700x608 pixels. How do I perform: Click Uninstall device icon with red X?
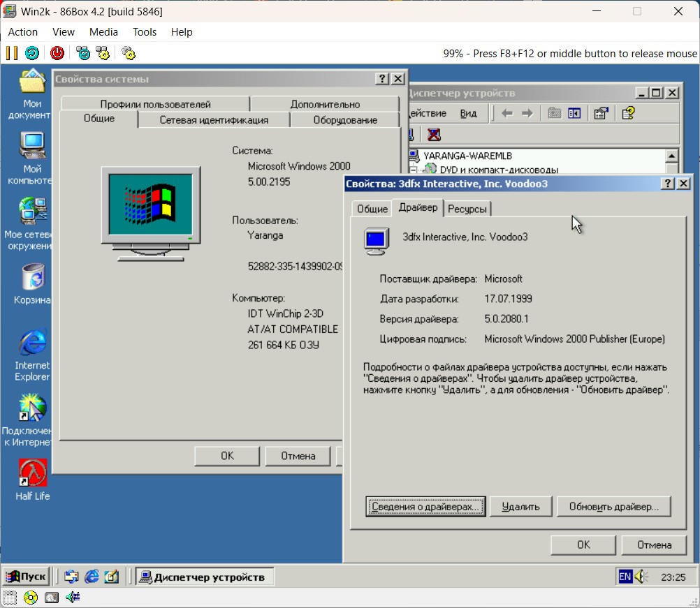434,134
